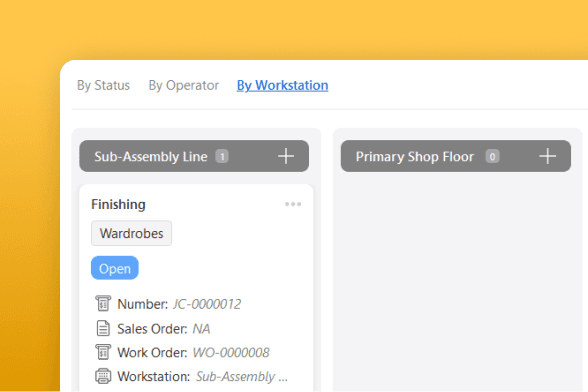Click the Wardrobes tag on the card
Screen dimensions: 588x392
coord(131,233)
